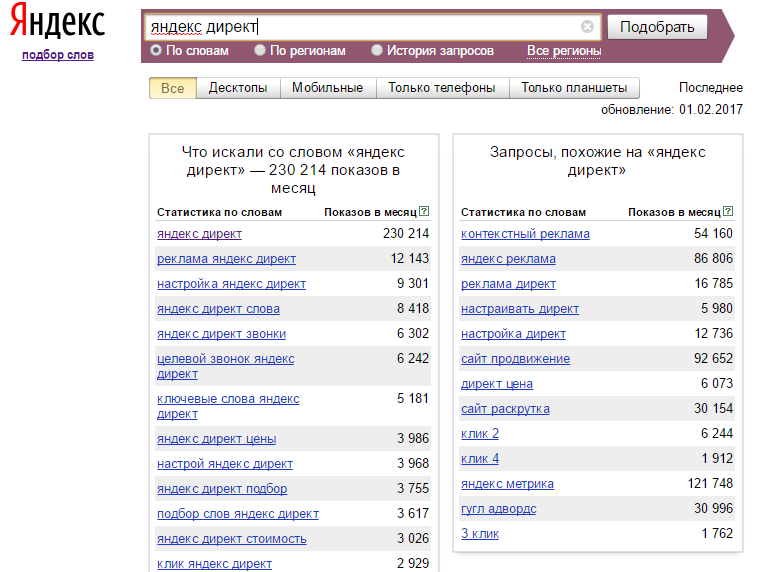Click the '121 748' impressions value
The width and height of the screenshot is (783, 572).
point(710,483)
